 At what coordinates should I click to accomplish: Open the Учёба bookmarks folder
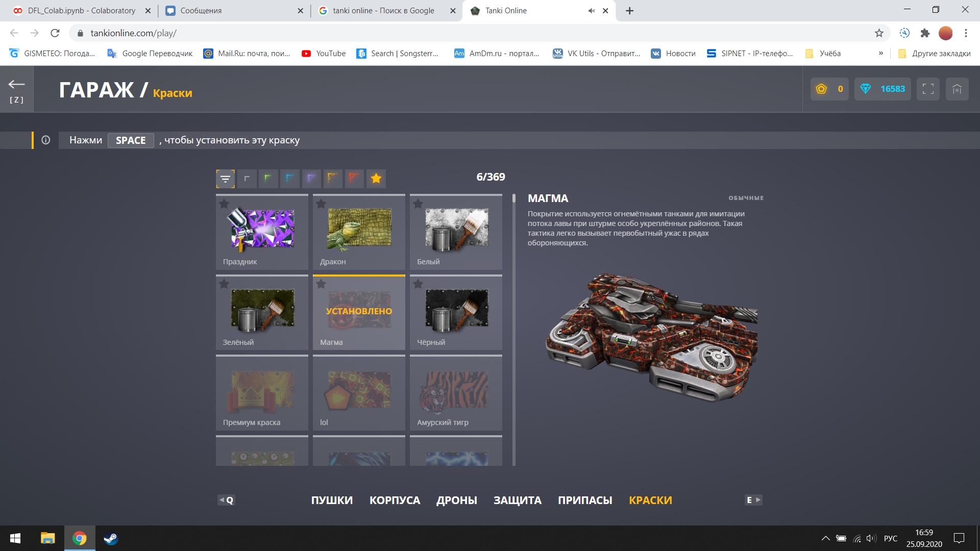(x=823, y=54)
